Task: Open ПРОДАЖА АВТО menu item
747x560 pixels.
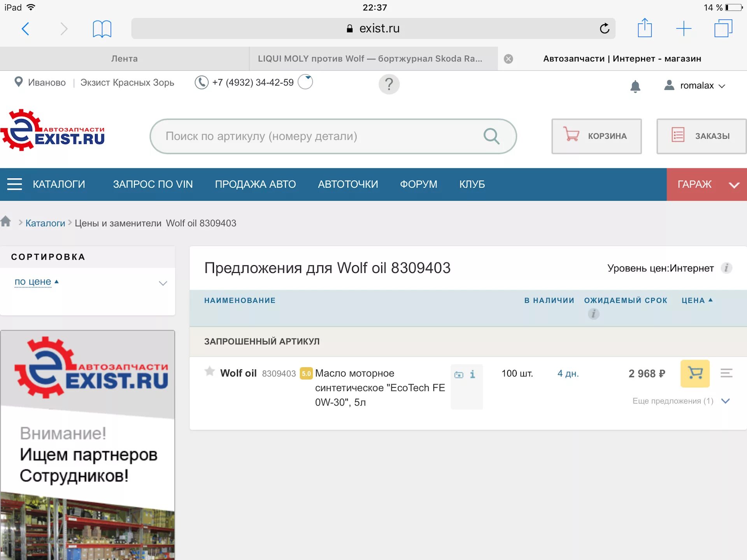Action: [x=255, y=184]
